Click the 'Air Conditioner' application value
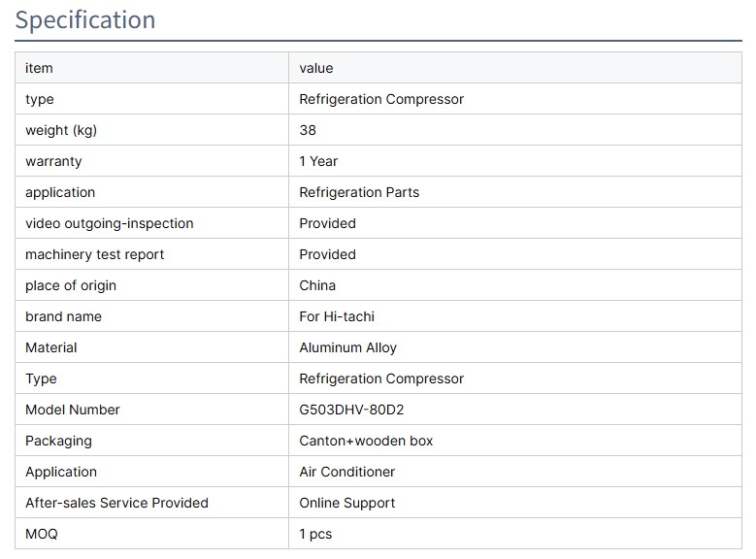The image size is (756, 559). coord(347,472)
